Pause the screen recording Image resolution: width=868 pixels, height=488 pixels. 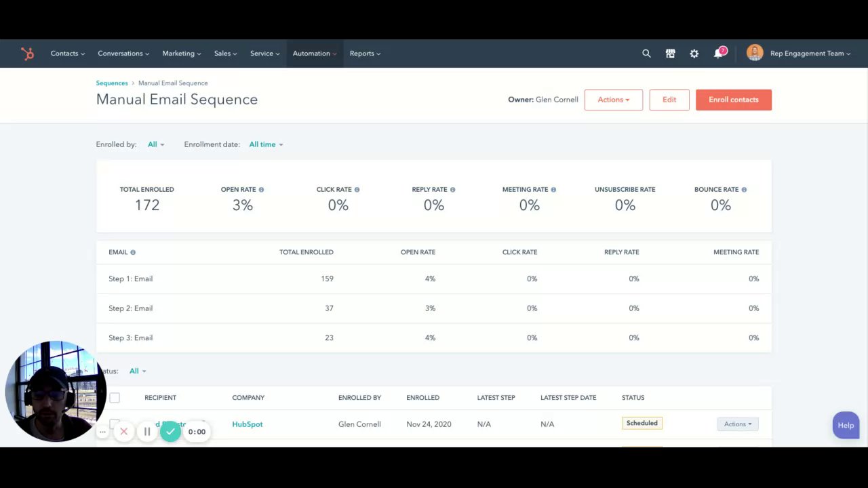tap(147, 432)
